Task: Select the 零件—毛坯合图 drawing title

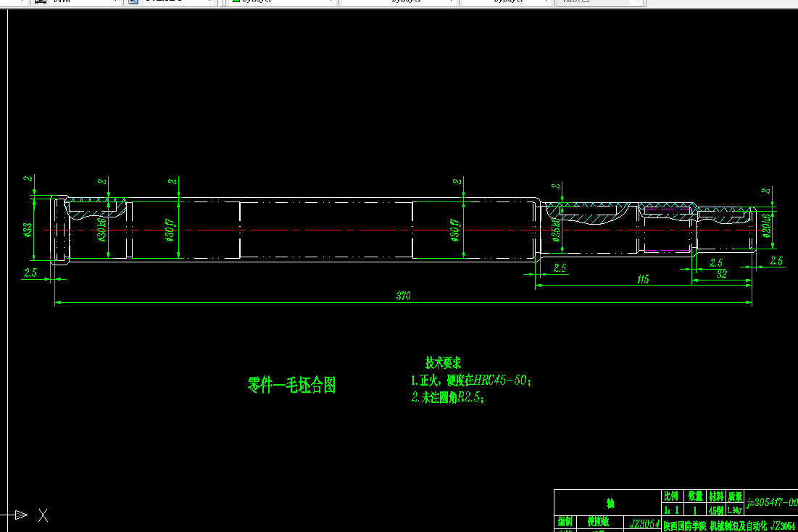Action: (x=291, y=385)
